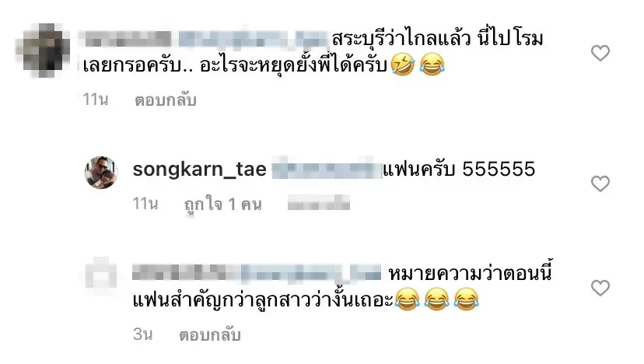
Task: Open the ถูกใจ 1 คน likes list
Action: click(x=223, y=205)
